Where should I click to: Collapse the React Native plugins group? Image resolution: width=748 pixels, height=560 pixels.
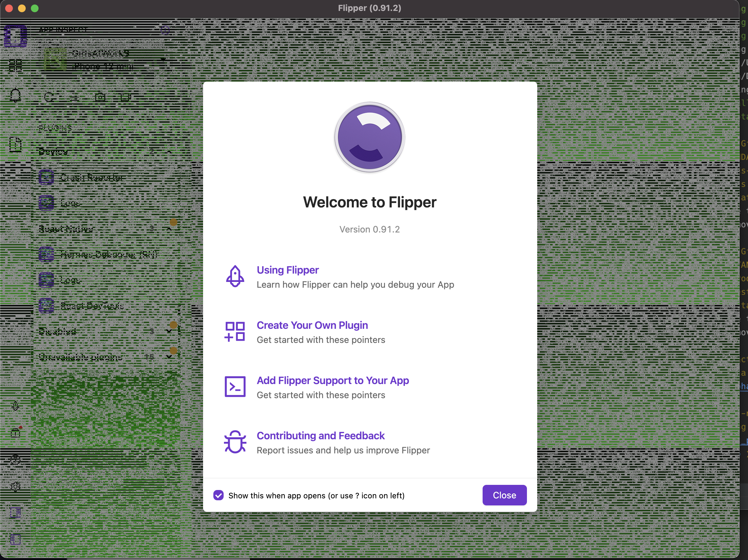[x=169, y=229]
